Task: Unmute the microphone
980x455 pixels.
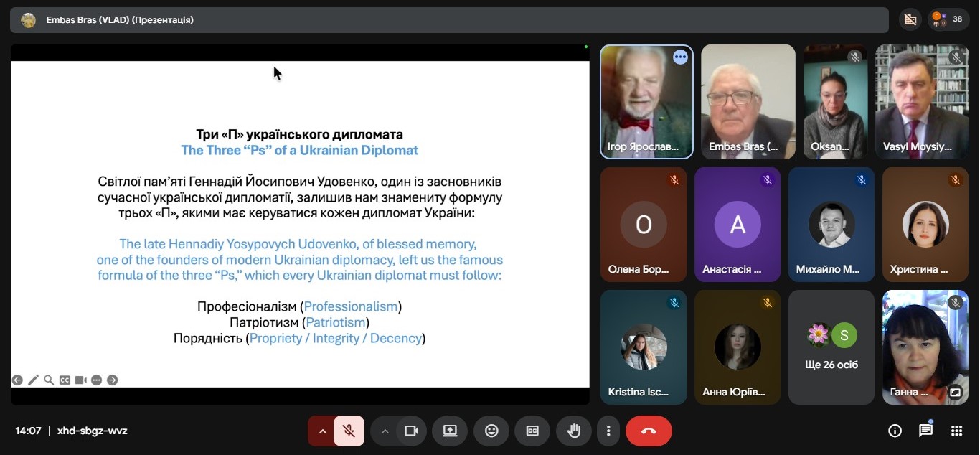Action: pyautogui.click(x=349, y=431)
